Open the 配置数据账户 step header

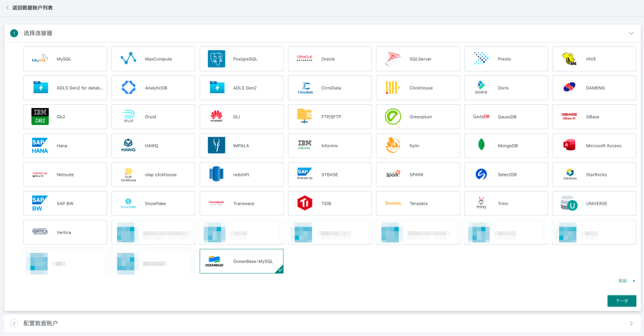(x=322, y=323)
